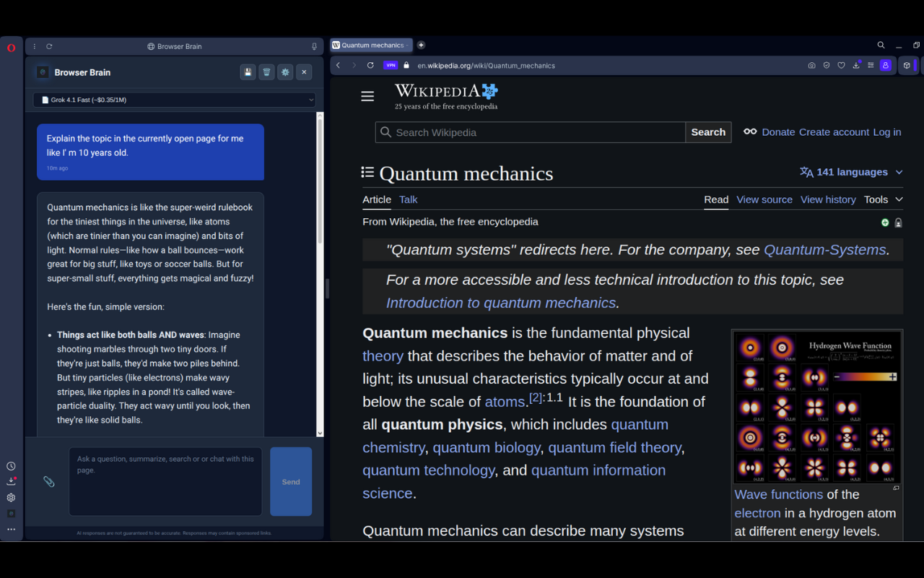Focus the Search Wikipedia input field
The height and width of the screenshot is (578, 924).
pos(531,132)
